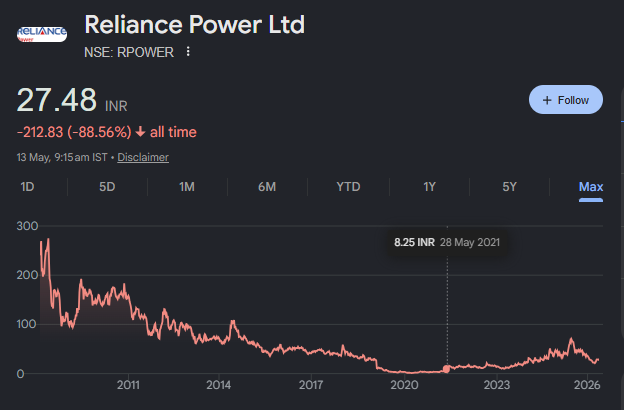Open the Disclaimer link
This screenshot has height=410, width=624.
pos(143,157)
